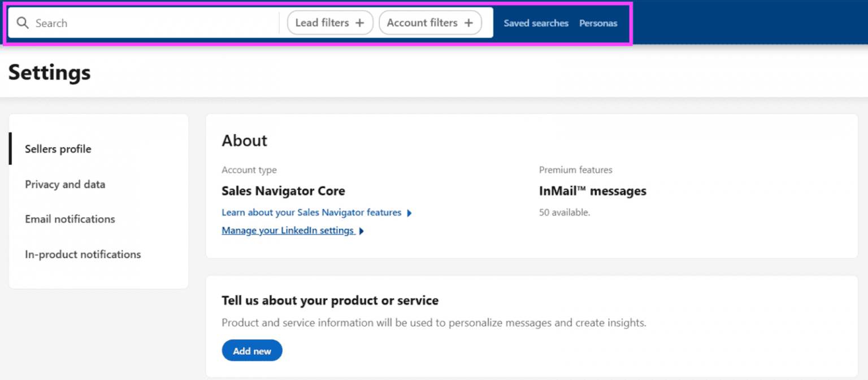The height and width of the screenshot is (380, 868).
Task: Open the Lead filters dropdown
Action: tap(323, 23)
